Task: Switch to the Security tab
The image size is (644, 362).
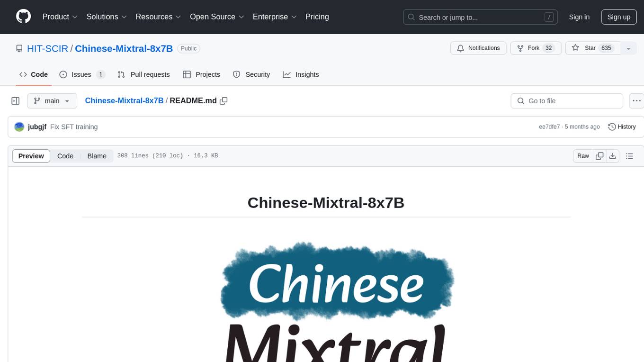Action: [x=251, y=74]
